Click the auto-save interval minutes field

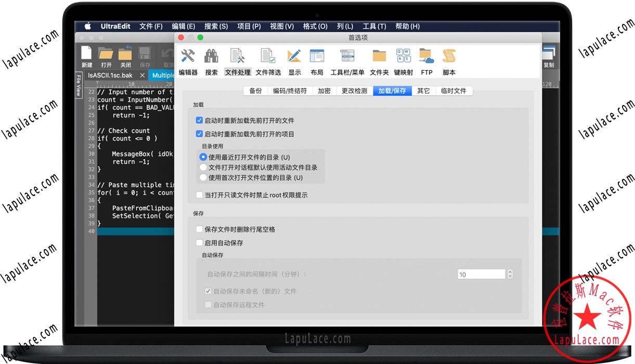tap(481, 274)
